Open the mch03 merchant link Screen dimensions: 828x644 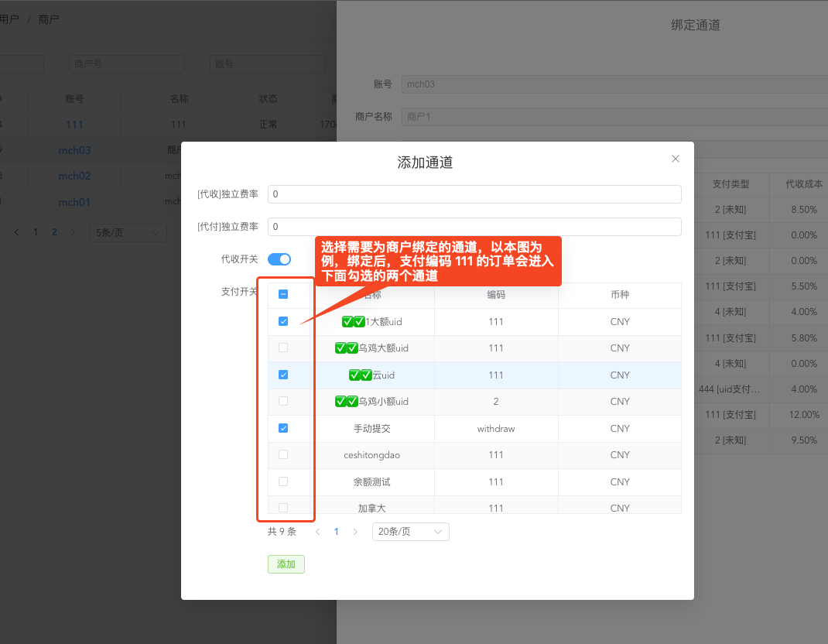pyautogui.click(x=74, y=150)
